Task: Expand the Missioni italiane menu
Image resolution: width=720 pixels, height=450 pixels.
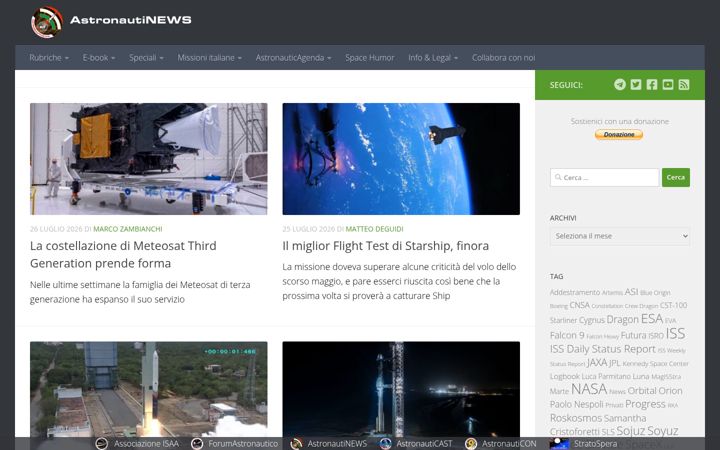Action: (x=209, y=58)
